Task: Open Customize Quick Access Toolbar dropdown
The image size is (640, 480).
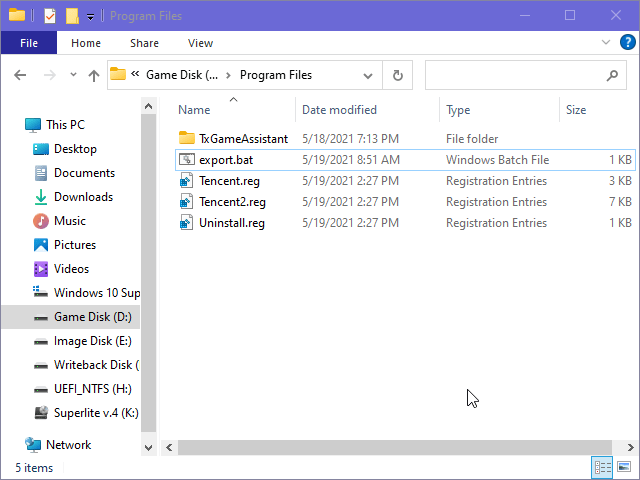Action: [x=90, y=16]
